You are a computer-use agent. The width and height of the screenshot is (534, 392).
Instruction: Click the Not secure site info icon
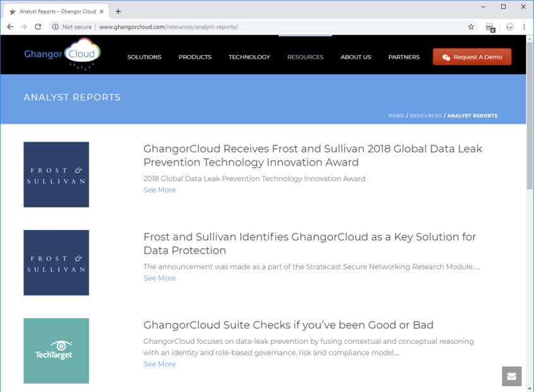click(x=56, y=27)
